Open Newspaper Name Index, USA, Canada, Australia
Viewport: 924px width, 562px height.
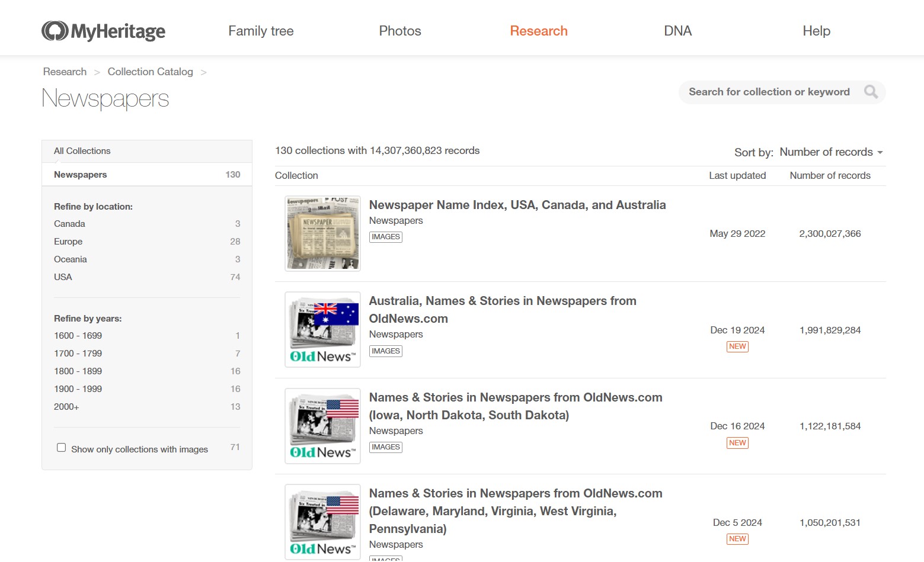(x=517, y=205)
